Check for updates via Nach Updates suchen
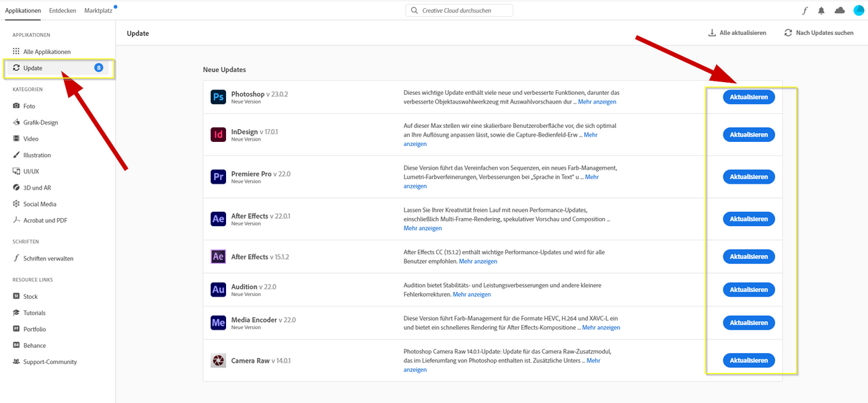868x403 pixels. pyautogui.click(x=819, y=33)
